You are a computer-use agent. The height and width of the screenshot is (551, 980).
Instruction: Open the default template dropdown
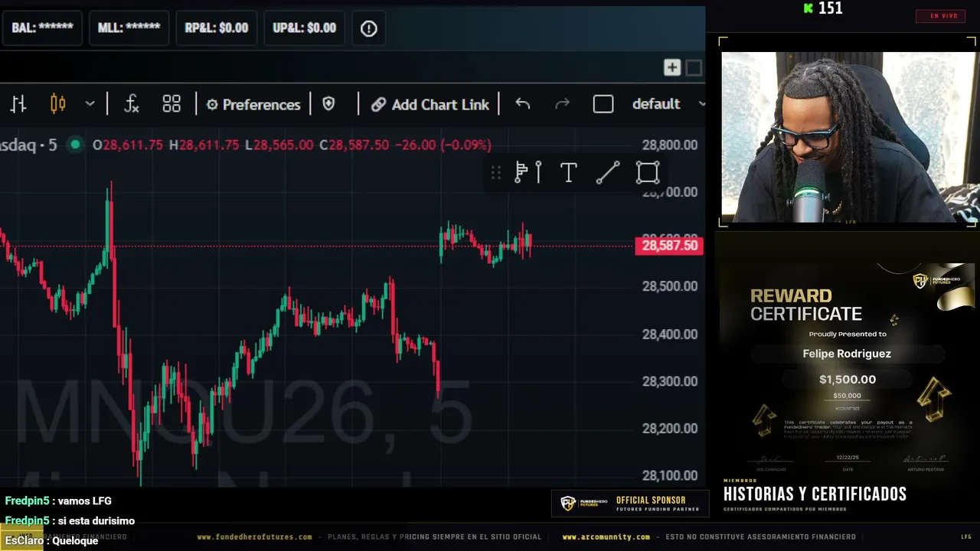[x=668, y=104]
